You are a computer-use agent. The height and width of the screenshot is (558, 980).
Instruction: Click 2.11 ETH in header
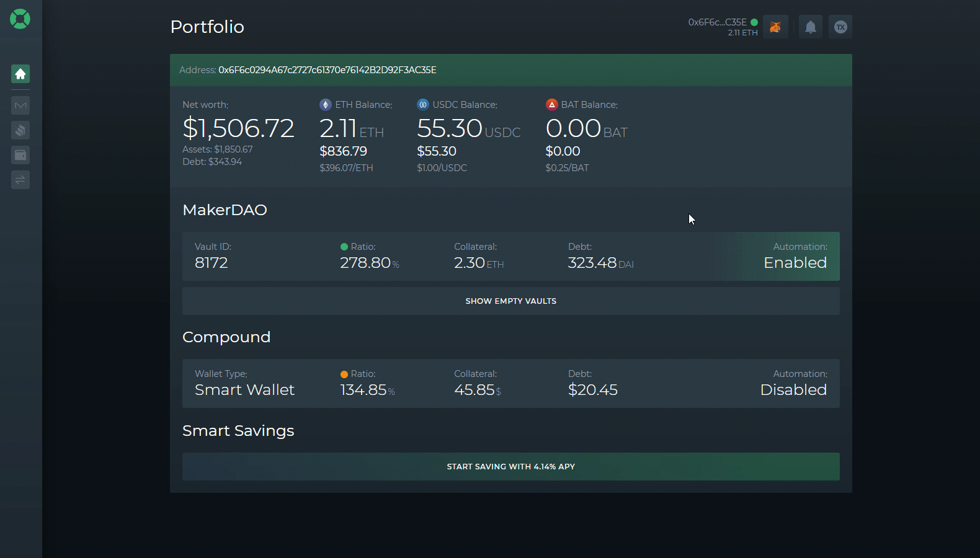click(x=742, y=33)
